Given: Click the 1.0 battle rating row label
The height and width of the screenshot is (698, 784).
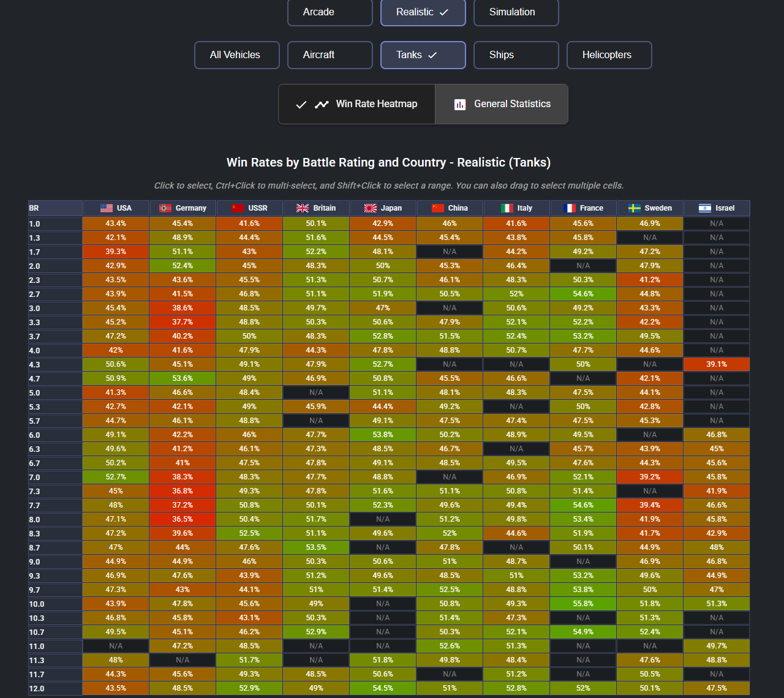Looking at the screenshot, I should click(x=55, y=224).
